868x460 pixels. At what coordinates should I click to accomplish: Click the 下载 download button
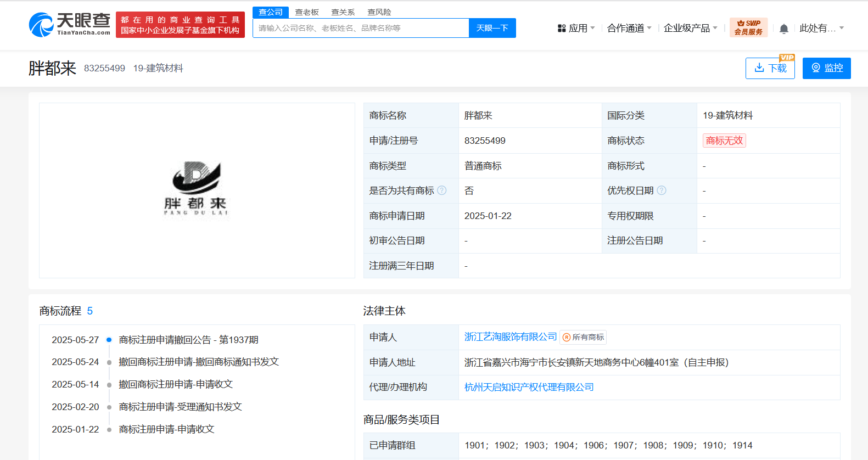[x=770, y=68]
